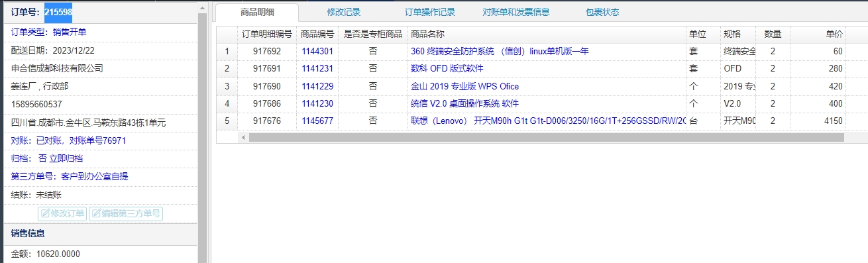This screenshot has height=263, width=868.
Task: Click order detail number 917686 cell
Action: pos(267,103)
